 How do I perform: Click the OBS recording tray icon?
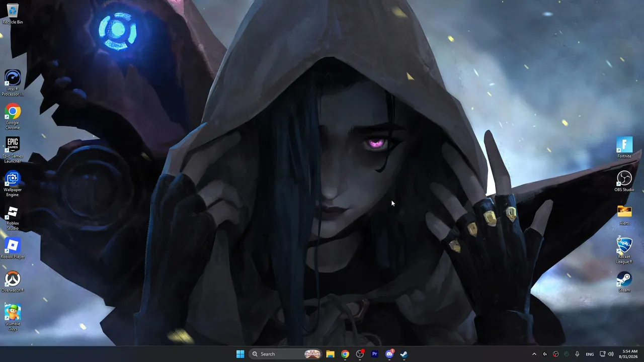tap(555, 354)
